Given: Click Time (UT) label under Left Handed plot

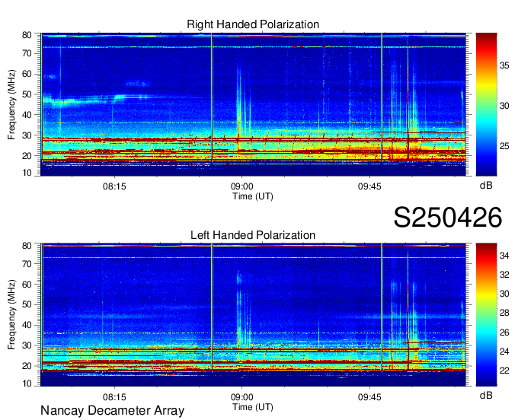Looking at the screenshot, I should click(x=253, y=407).
